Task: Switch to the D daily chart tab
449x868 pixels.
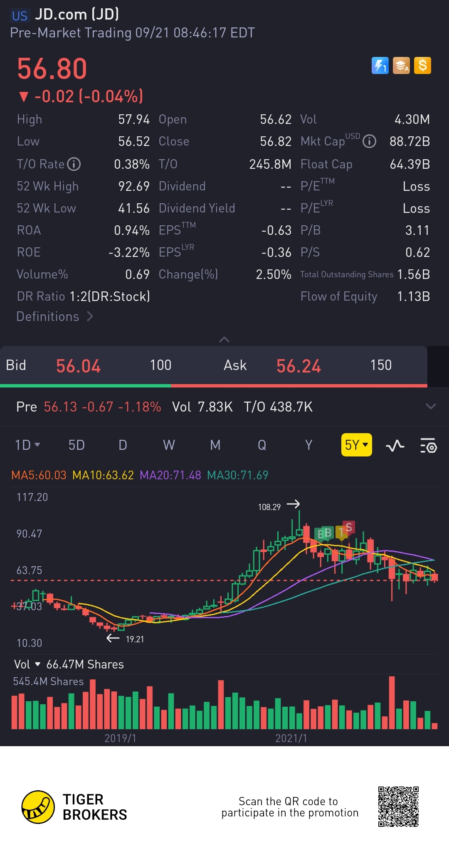Action: point(123,445)
